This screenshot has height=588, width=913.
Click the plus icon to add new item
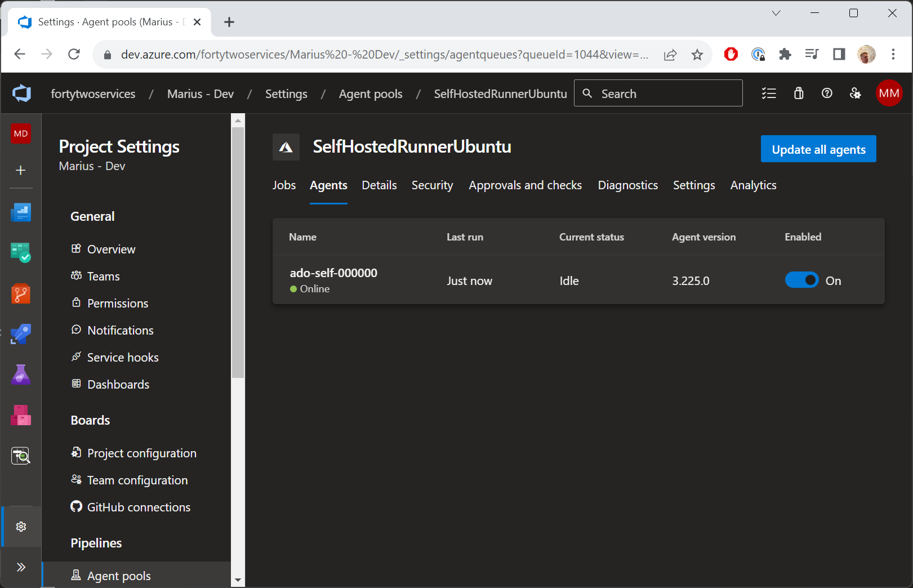tap(21, 170)
